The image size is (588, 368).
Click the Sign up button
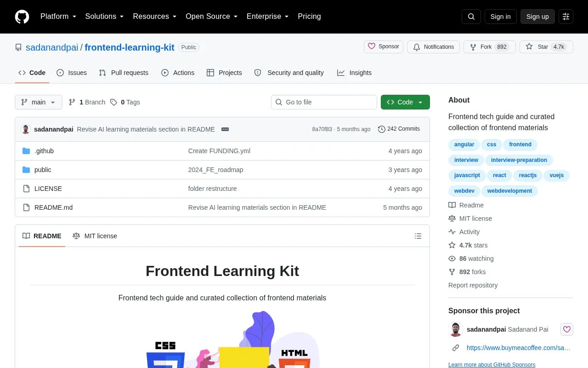point(537,17)
